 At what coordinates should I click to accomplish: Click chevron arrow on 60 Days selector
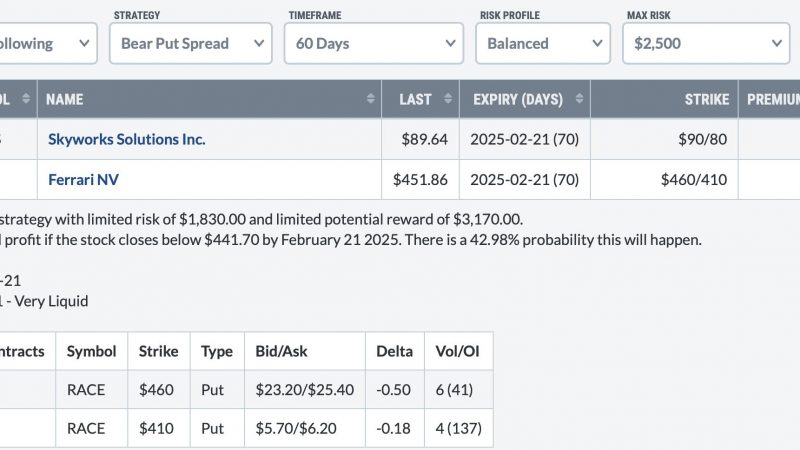(451, 43)
